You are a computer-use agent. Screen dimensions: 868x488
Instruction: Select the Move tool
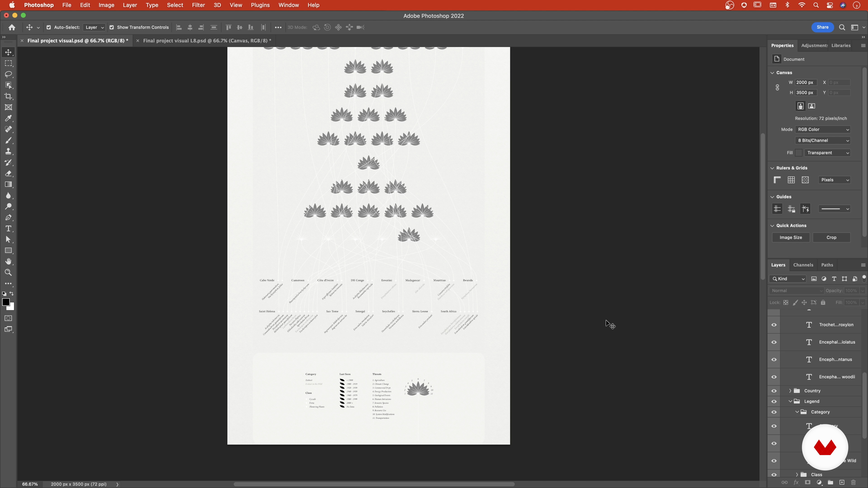coord(8,52)
